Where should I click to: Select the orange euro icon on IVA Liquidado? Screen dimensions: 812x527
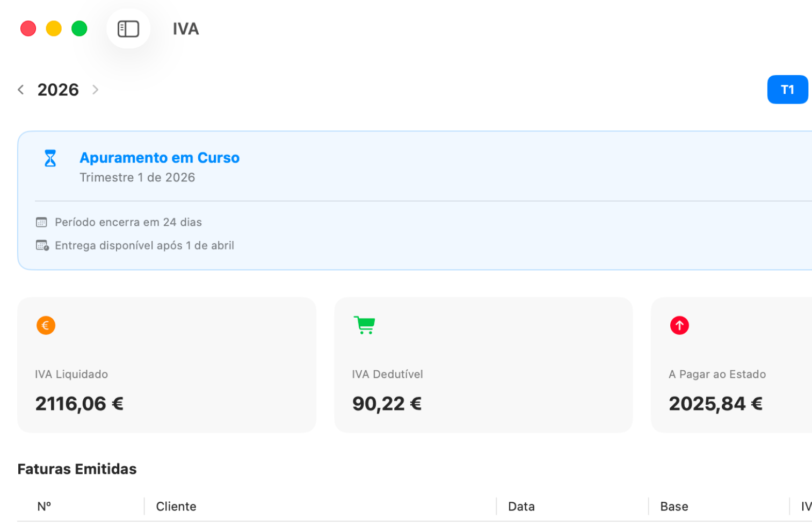coord(46,325)
